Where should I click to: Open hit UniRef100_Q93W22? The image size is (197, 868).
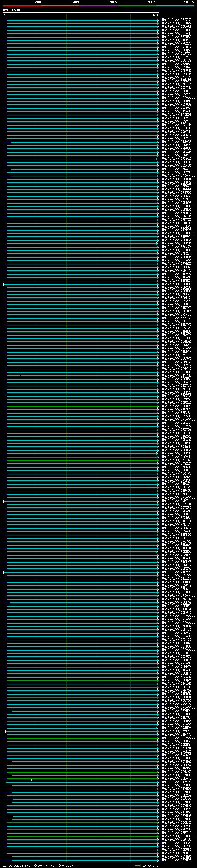(x=177, y=23)
